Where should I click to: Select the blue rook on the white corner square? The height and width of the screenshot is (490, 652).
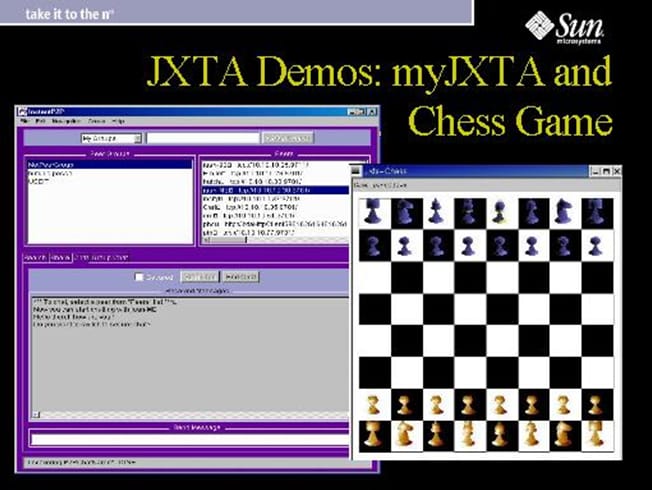coord(372,211)
